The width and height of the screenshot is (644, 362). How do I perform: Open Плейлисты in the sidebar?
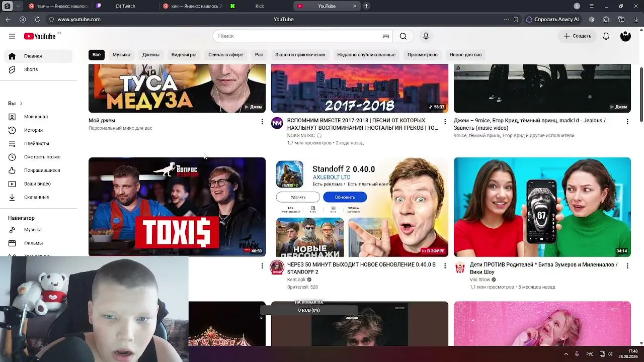point(36,144)
